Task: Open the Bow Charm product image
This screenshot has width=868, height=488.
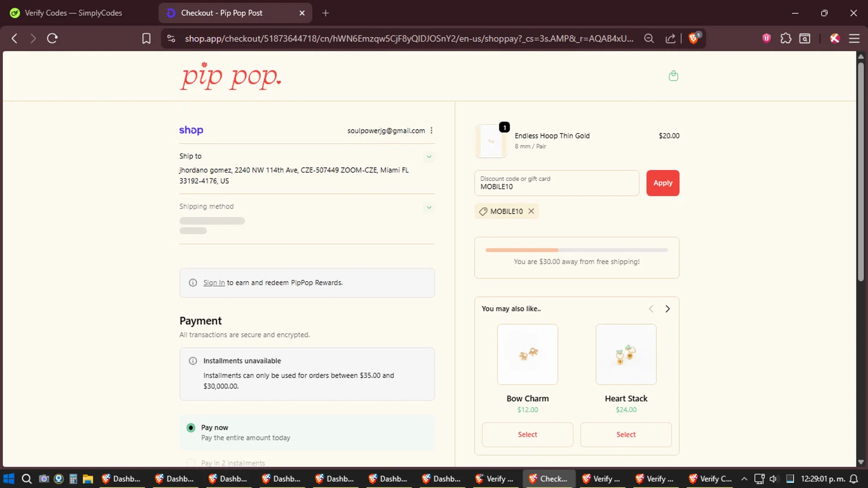Action: pos(528,354)
